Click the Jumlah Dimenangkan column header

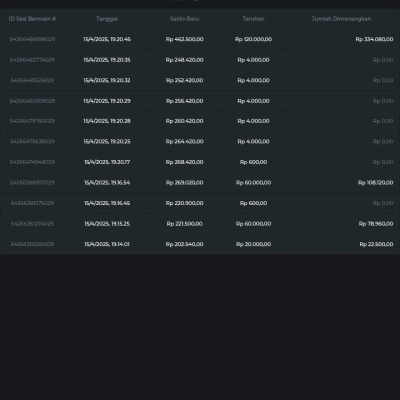point(341,19)
